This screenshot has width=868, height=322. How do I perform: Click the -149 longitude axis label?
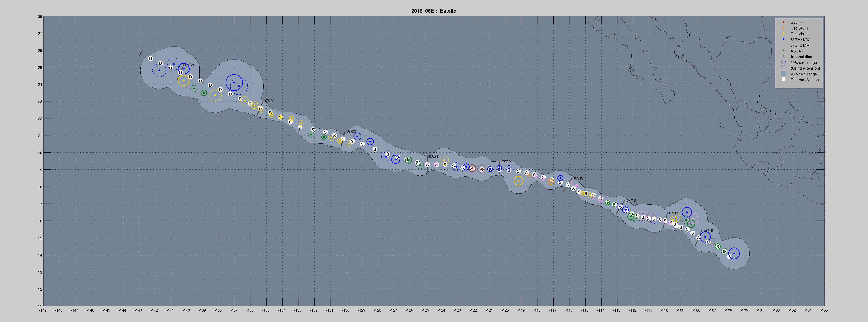pyautogui.click(x=43, y=311)
